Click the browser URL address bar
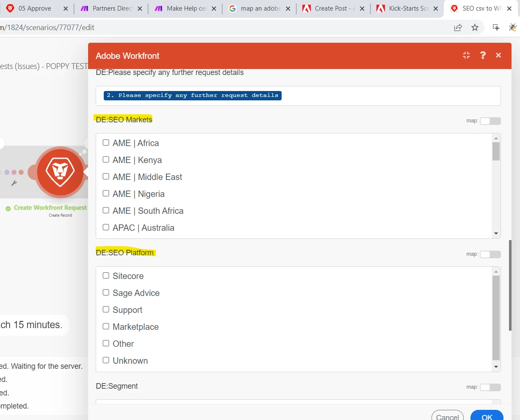 click(224, 28)
